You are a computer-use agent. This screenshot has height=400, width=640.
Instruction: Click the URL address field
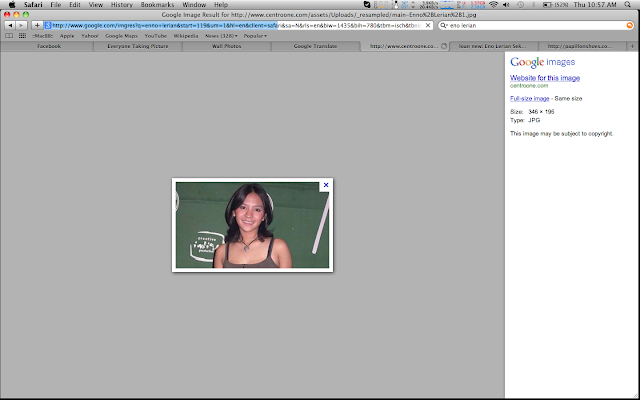238,25
